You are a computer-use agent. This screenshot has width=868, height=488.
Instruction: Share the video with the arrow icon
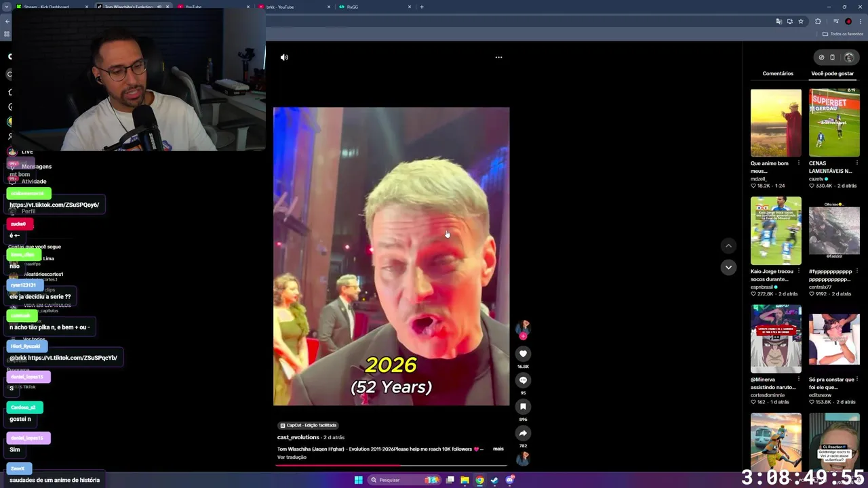point(523,433)
